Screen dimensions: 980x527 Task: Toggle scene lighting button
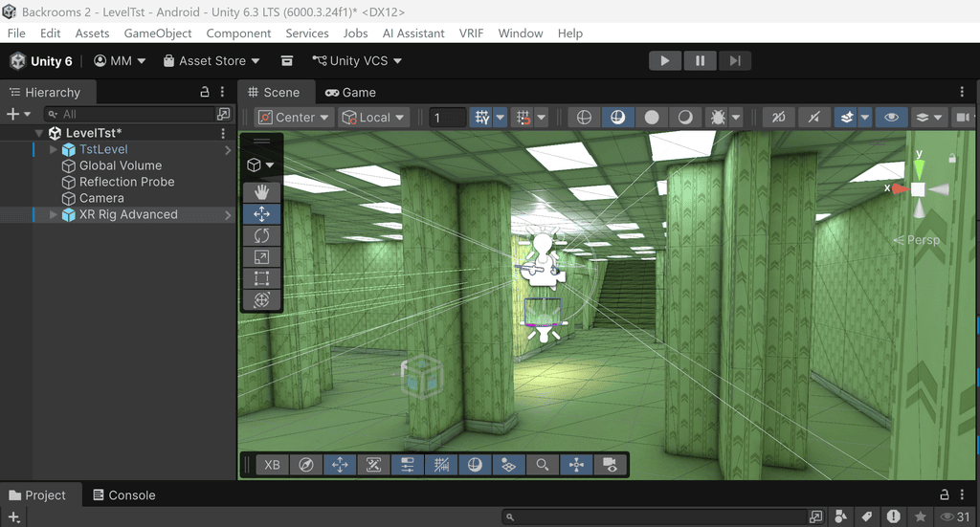813,118
